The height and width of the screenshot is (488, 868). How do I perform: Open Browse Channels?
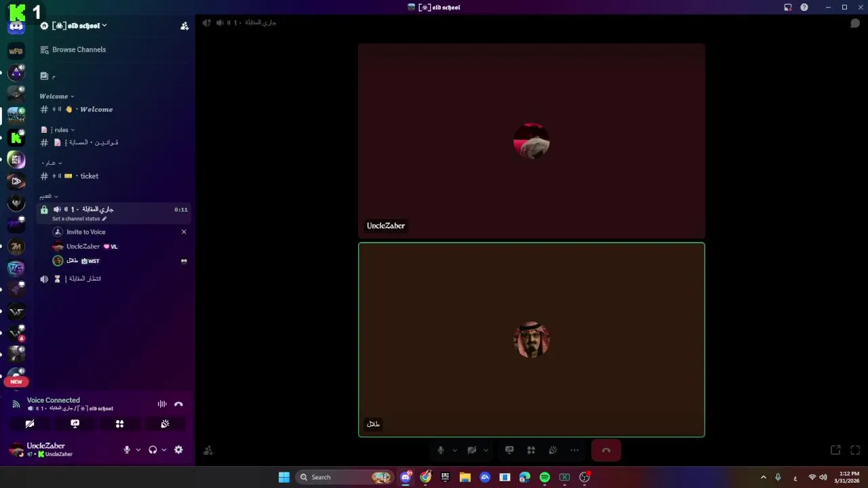(114, 49)
